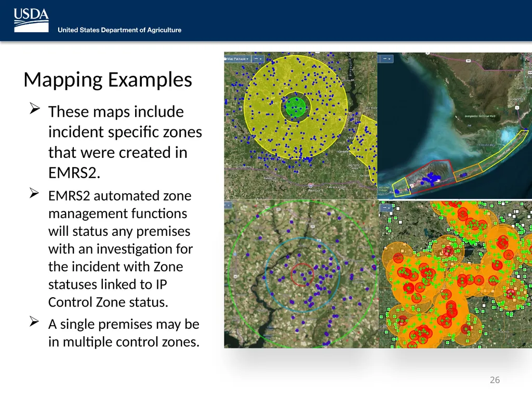Click the green infected zone circle
Image resolution: width=532 pixels, height=399 pixels.
coord(296,107)
